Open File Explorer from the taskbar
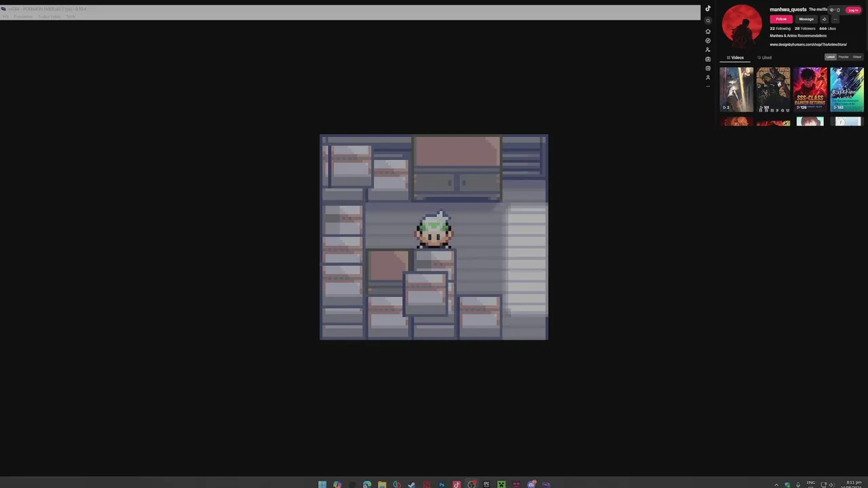The image size is (868, 488). click(382, 485)
